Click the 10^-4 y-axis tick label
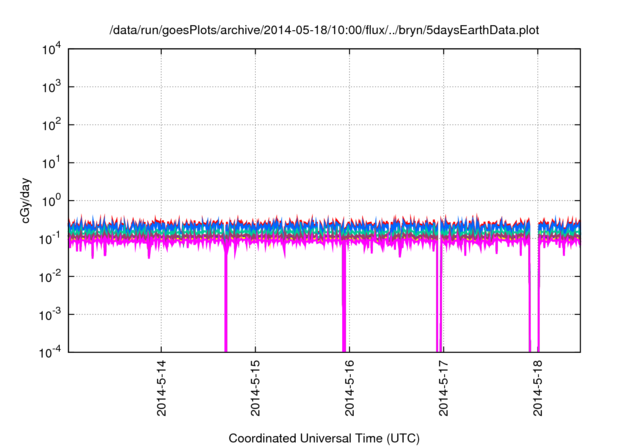The image size is (640, 448). click(x=50, y=352)
